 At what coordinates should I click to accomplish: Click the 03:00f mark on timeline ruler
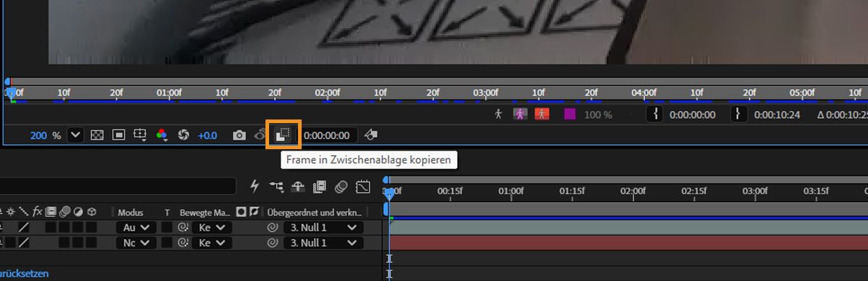click(755, 191)
